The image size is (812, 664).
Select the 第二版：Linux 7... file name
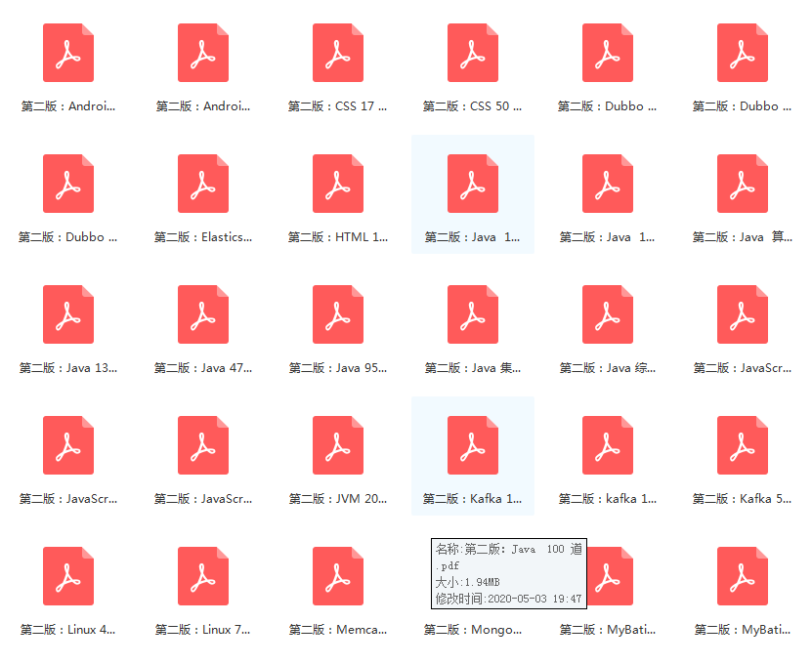[x=203, y=630]
